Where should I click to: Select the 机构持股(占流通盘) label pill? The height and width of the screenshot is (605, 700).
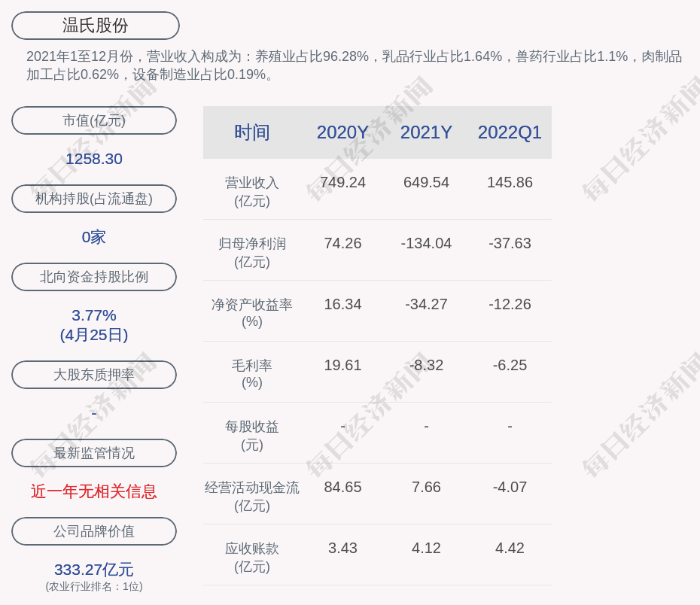(x=94, y=199)
